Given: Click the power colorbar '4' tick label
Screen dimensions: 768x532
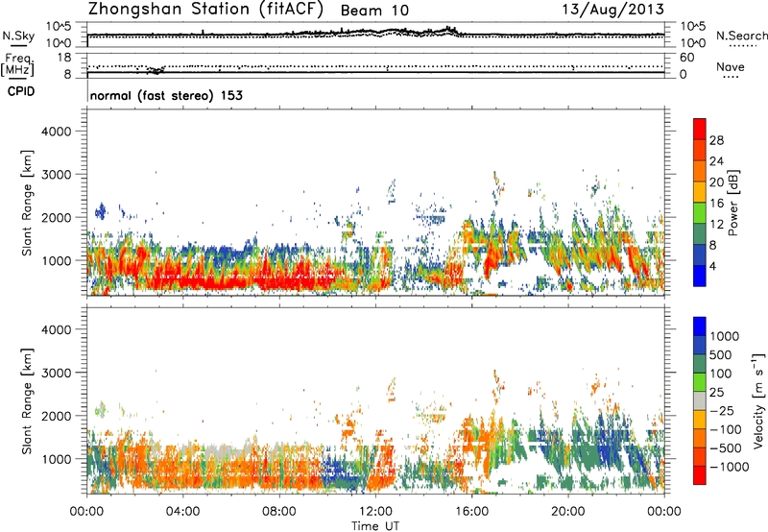Looking at the screenshot, I should pos(712,266).
